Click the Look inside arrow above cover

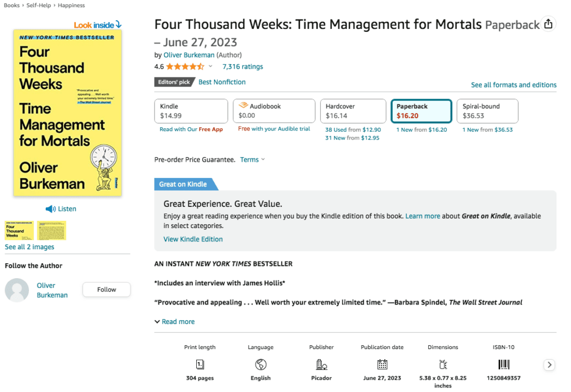pos(119,25)
